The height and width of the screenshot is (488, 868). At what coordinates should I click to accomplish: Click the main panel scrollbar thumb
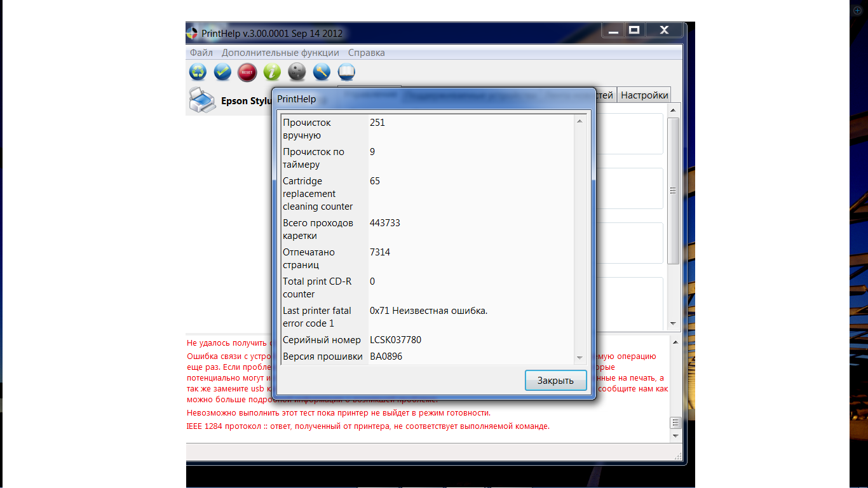click(674, 191)
